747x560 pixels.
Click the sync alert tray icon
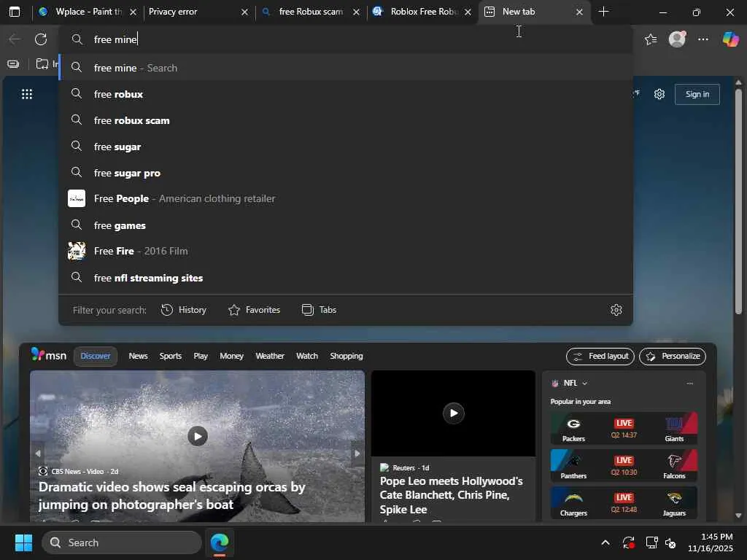pyautogui.click(x=628, y=542)
